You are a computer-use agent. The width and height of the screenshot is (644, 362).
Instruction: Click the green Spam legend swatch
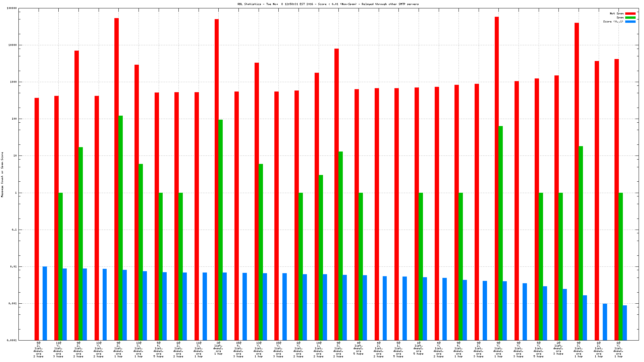pyautogui.click(x=630, y=17)
